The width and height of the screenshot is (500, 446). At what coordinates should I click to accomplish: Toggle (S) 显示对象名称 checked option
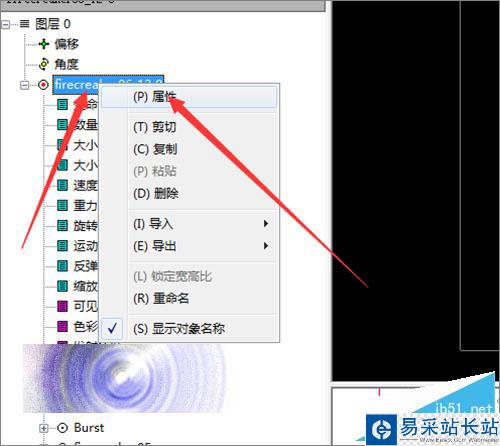tap(179, 329)
